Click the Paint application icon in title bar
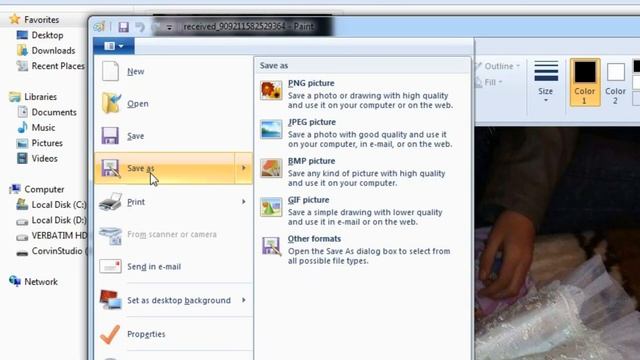This screenshot has height=360, width=640. pyautogui.click(x=99, y=27)
